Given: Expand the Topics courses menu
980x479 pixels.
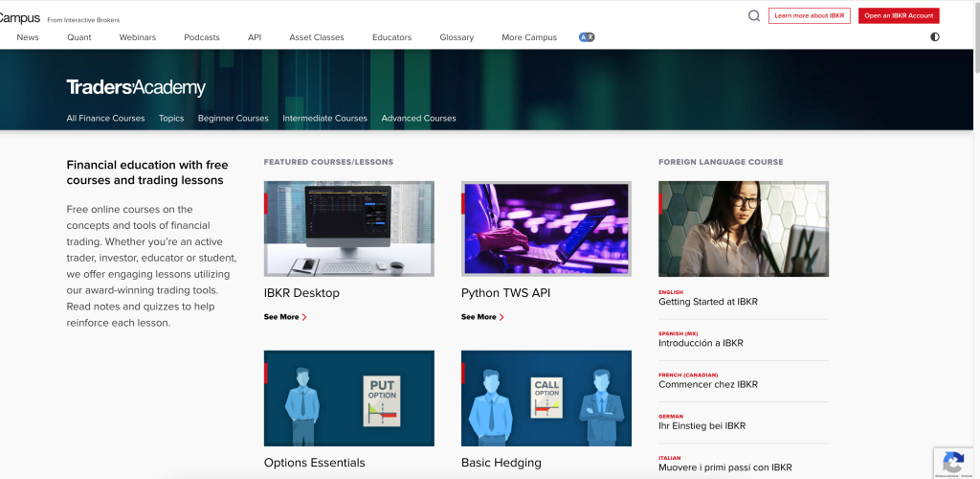Looking at the screenshot, I should (171, 119).
